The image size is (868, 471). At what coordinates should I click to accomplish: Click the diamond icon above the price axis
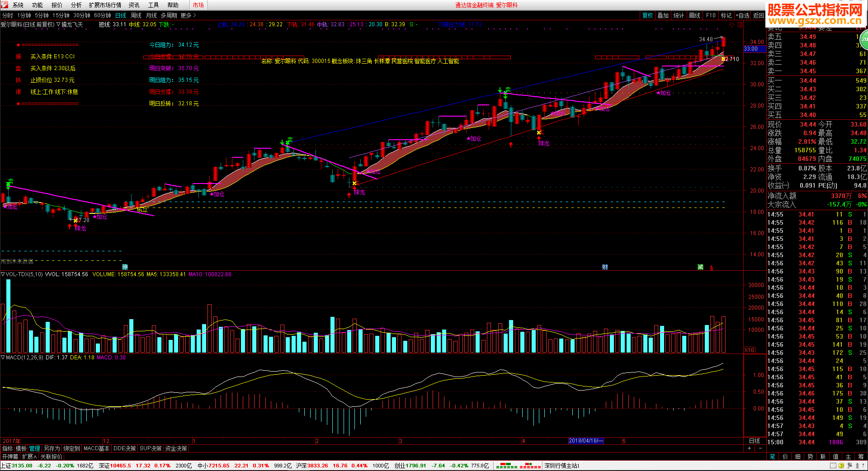click(x=731, y=24)
